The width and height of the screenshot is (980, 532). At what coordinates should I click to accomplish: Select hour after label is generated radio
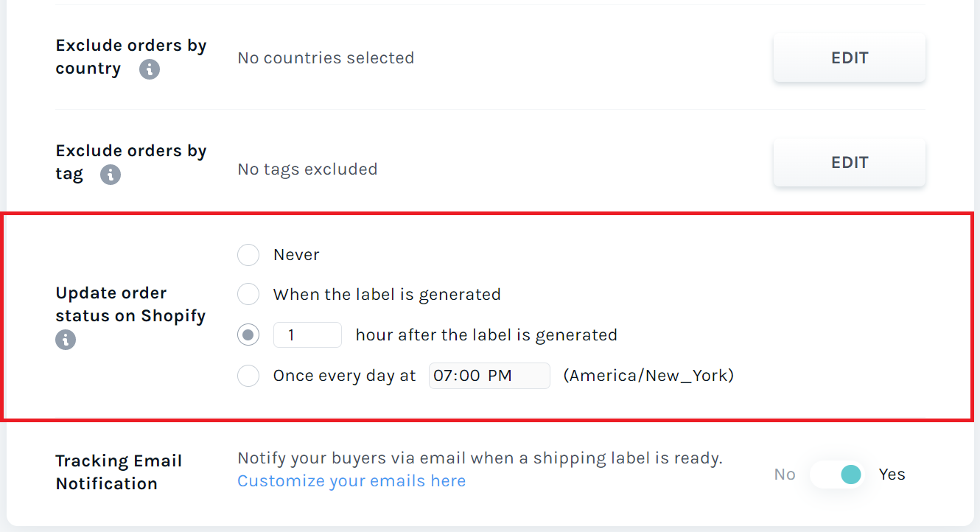coord(248,335)
